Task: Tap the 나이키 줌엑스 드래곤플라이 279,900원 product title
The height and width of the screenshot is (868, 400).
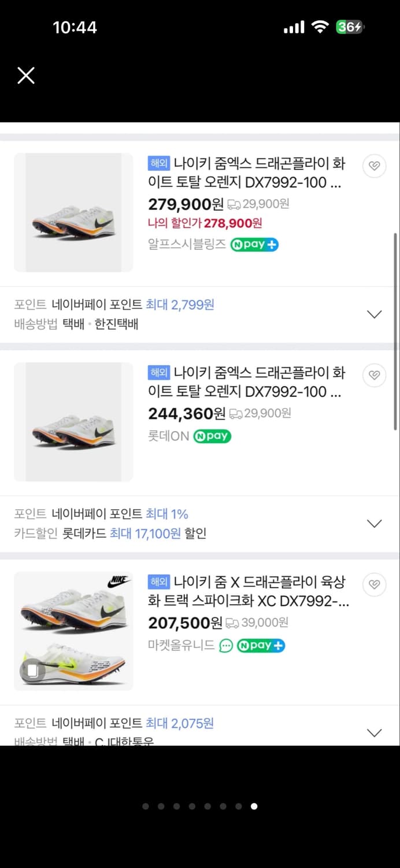Action: [249, 172]
